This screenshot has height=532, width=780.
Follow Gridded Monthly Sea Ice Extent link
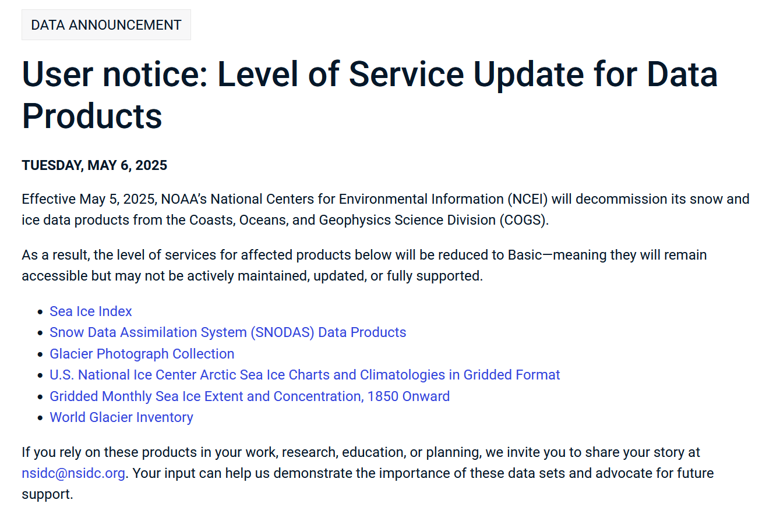250,396
